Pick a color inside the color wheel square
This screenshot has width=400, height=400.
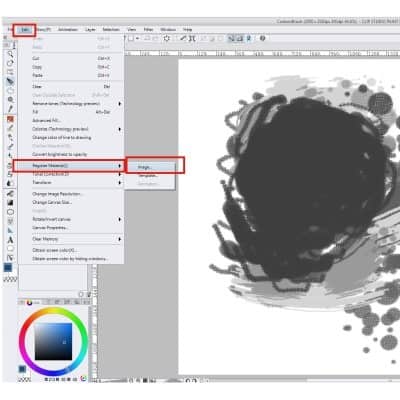click(53, 341)
